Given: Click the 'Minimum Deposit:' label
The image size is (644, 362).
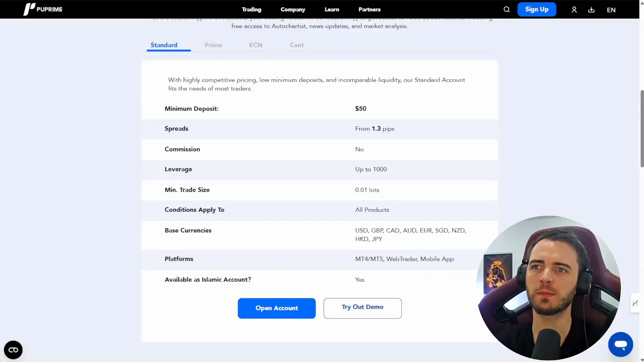Looking at the screenshot, I should point(192,109).
